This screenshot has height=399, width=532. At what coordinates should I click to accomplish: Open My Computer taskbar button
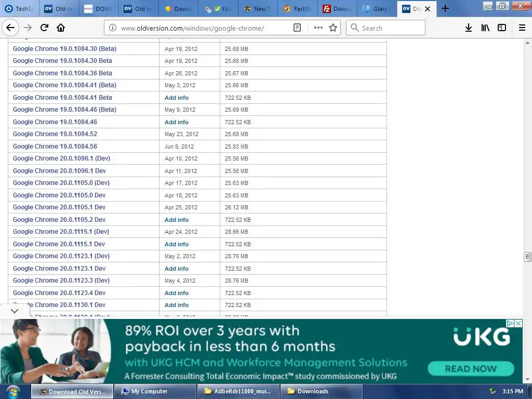pyautogui.click(x=155, y=392)
